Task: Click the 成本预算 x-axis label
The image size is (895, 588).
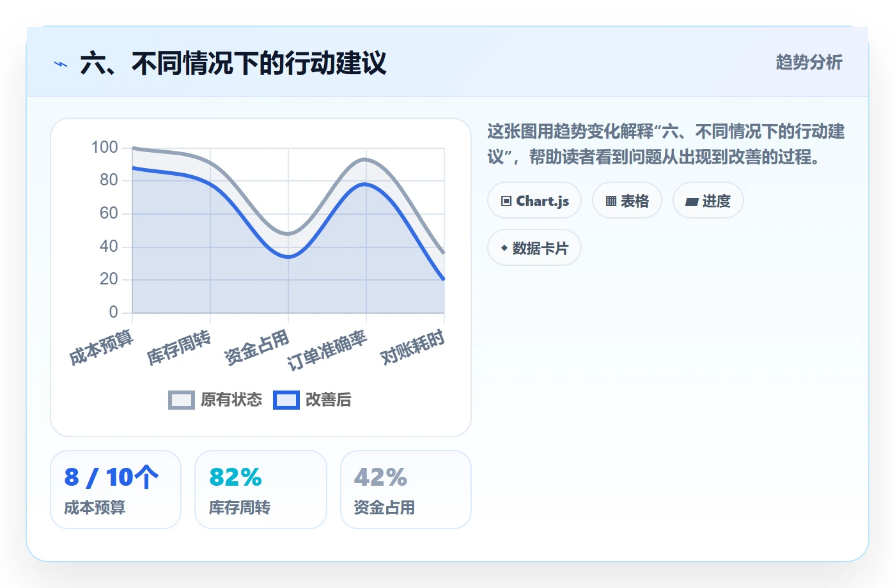Action: [102, 348]
